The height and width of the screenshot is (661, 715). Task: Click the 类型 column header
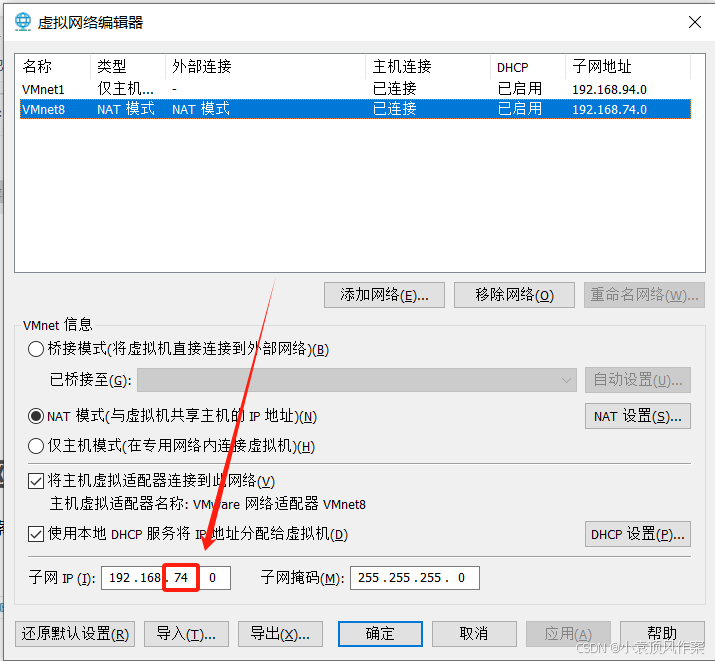[x=112, y=67]
